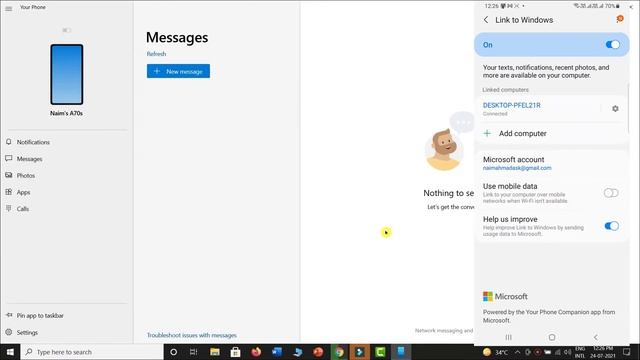Click the Refresh link under Messages
This screenshot has width=640, height=360.
point(156,53)
